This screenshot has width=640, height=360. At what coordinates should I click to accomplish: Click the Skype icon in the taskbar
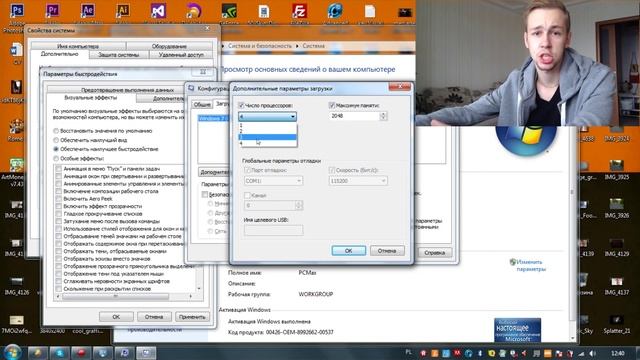coord(59,353)
